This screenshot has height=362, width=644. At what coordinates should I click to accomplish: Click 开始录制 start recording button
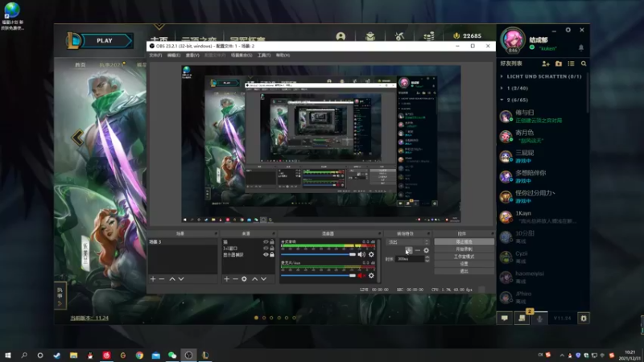pyautogui.click(x=464, y=249)
